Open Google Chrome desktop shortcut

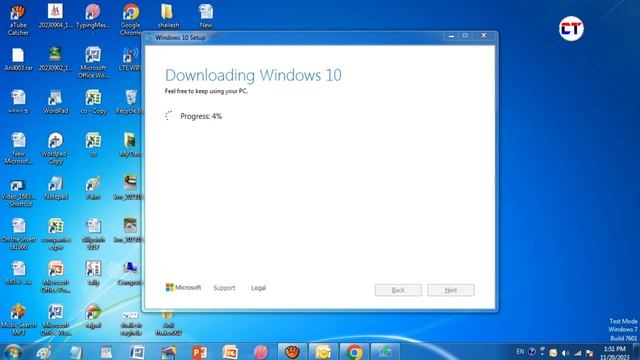[131, 20]
